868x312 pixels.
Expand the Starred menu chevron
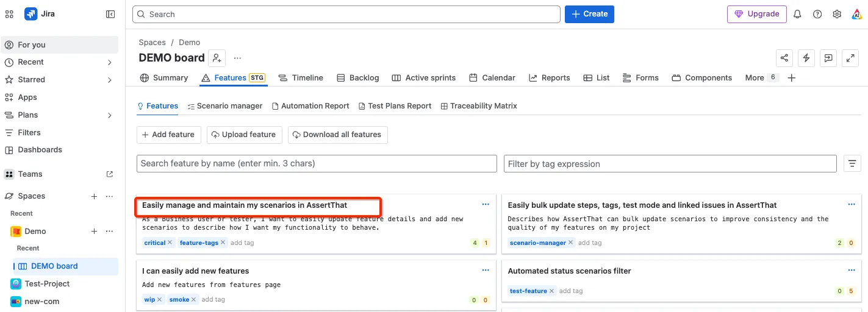pyautogui.click(x=110, y=80)
